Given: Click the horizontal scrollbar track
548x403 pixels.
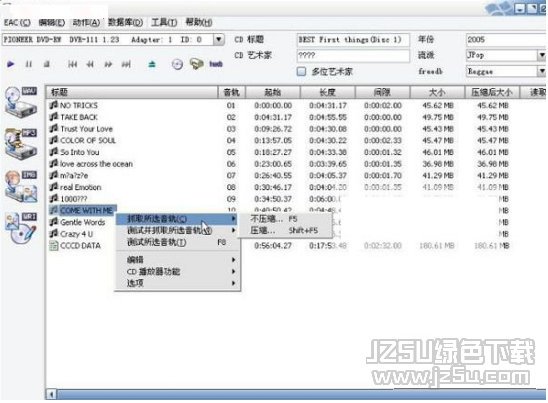Looking at the screenshot, I should tap(301, 395).
